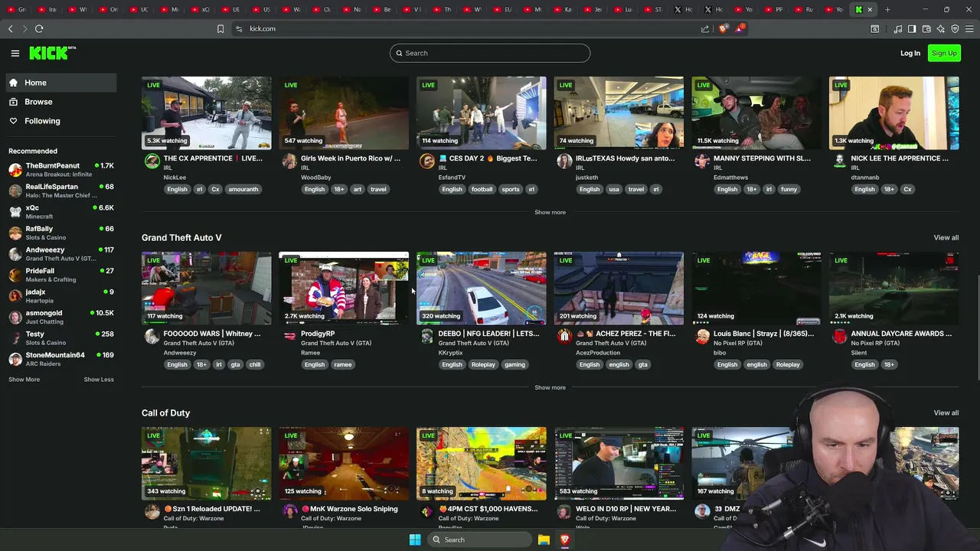Open the Call of Duty category heading

pyautogui.click(x=165, y=413)
